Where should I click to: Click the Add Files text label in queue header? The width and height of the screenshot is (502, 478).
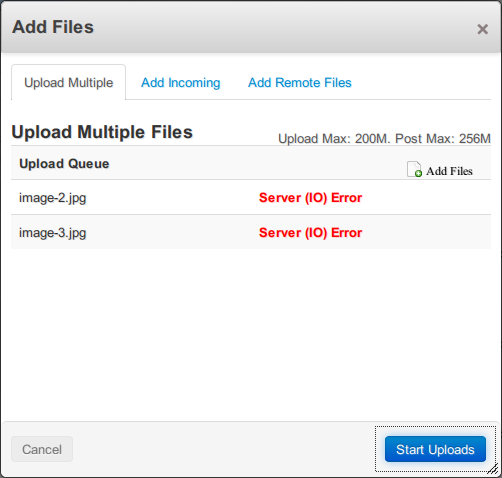(x=449, y=171)
